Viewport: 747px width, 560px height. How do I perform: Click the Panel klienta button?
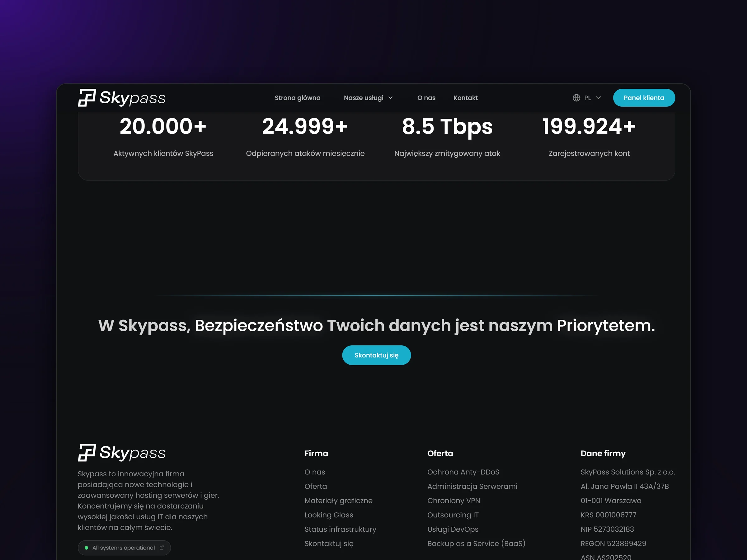click(644, 98)
